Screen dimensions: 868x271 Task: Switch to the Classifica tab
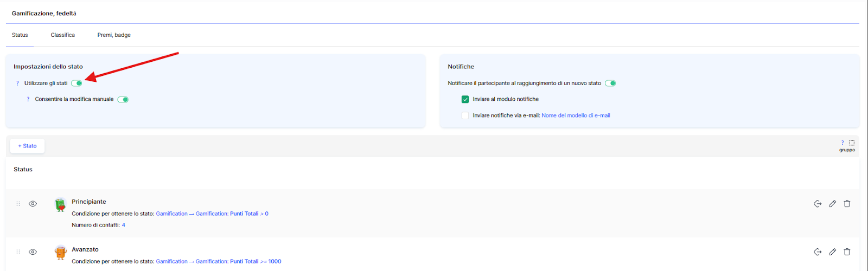(x=62, y=35)
